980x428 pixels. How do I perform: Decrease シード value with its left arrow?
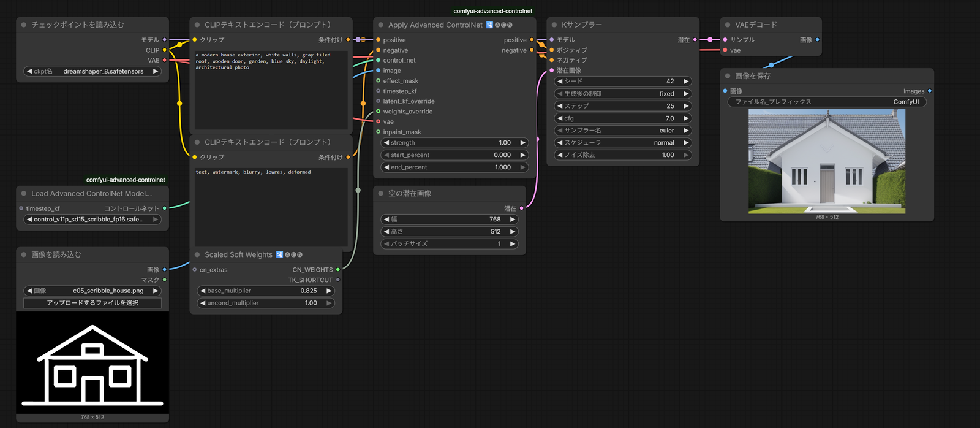(560, 82)
